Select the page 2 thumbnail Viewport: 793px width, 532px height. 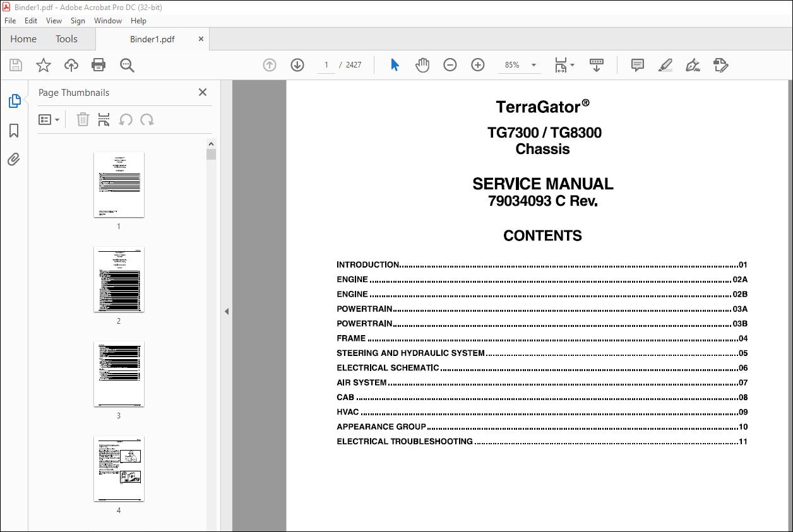(x=119, y=279)
